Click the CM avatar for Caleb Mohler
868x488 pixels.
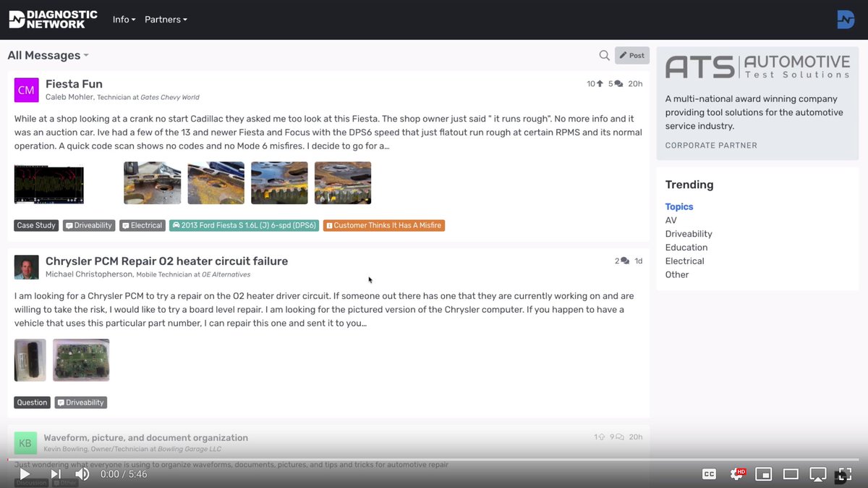[x=26, y=91]
